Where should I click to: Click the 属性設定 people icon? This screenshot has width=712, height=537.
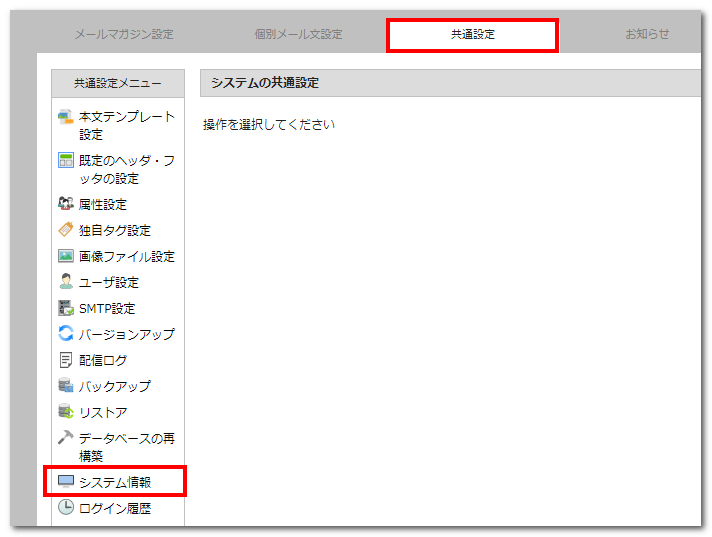point(65,203)
